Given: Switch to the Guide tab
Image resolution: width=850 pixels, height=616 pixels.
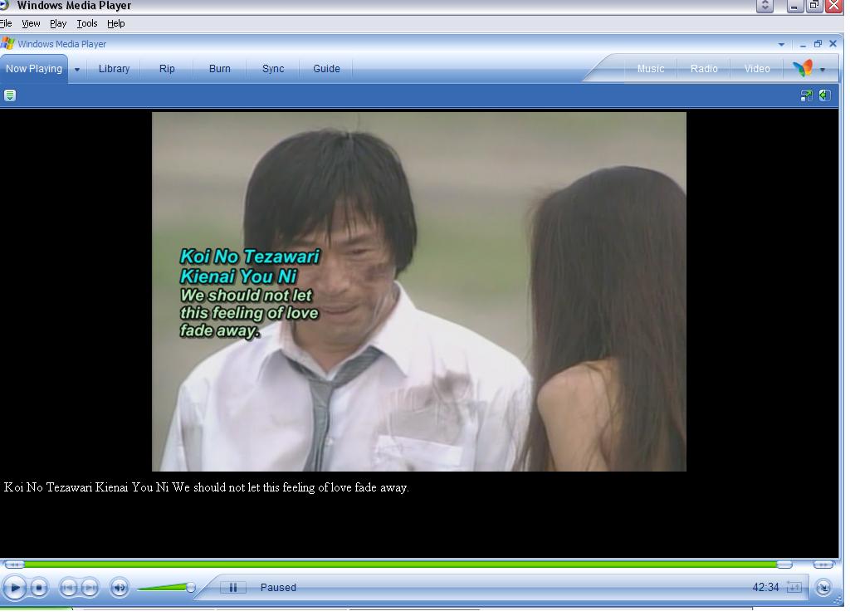Looking at the screenshot, I should [326, 69].
